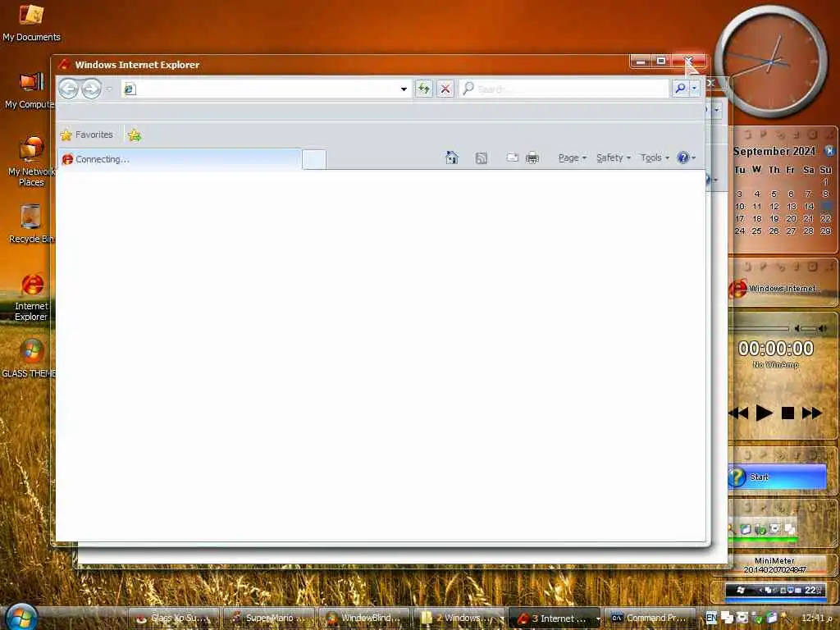840x630 pixels.
Task: Select the Recycle Bin desktop icon
Action: (31, 224)
